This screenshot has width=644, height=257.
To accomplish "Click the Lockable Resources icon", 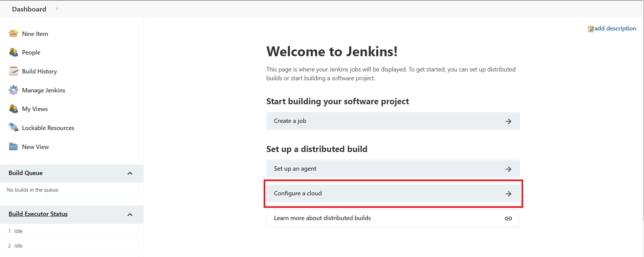I will [x=14, y=127].
